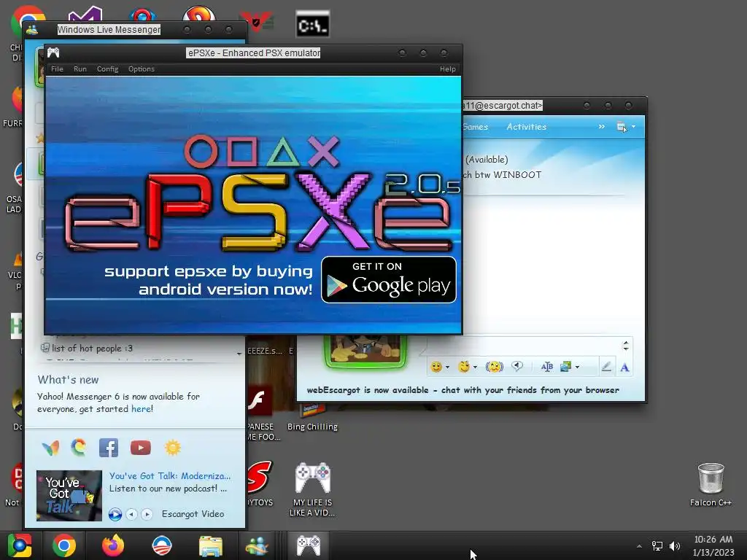Click the Windows Live Messenger title icon
747x560 pixels.
coord(32,29)
